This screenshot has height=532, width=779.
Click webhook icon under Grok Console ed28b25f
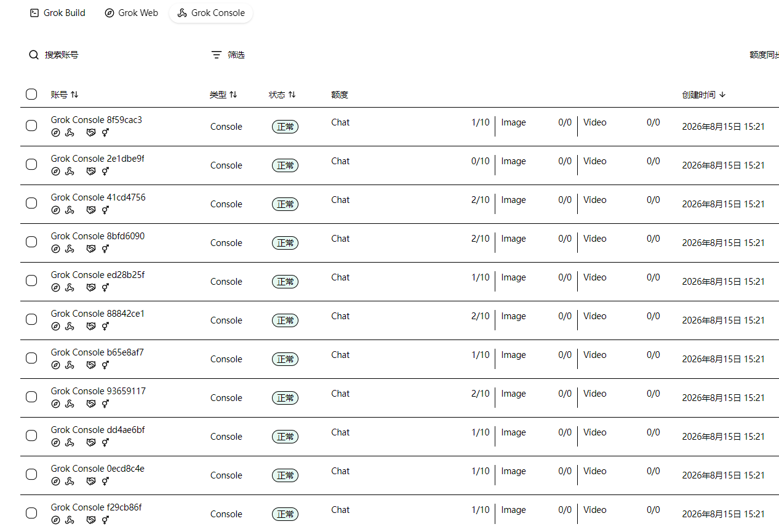coord(70,288)
